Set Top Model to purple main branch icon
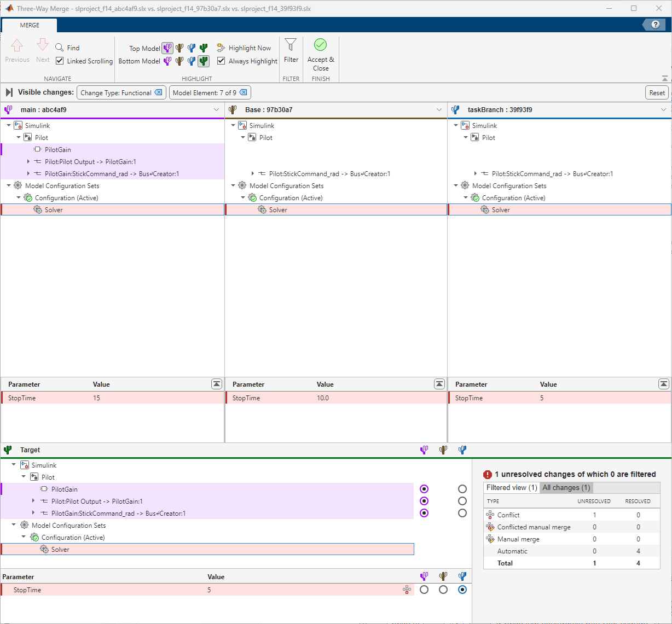 point(167,48)
